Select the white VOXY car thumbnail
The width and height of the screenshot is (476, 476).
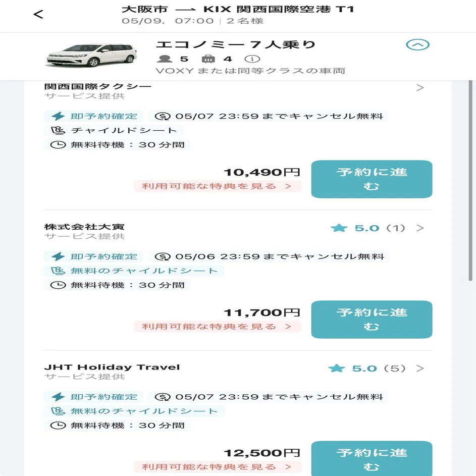pos(92,55)
